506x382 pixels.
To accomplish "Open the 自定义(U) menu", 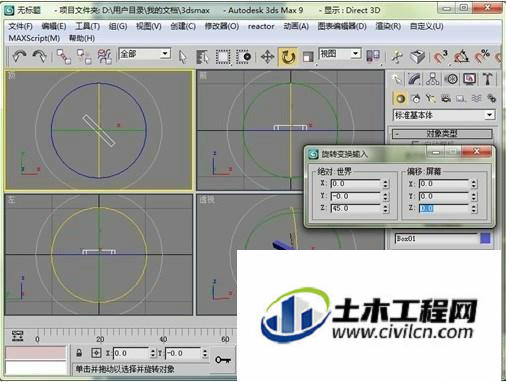I will pyautogui.click(x=426, y=26).
